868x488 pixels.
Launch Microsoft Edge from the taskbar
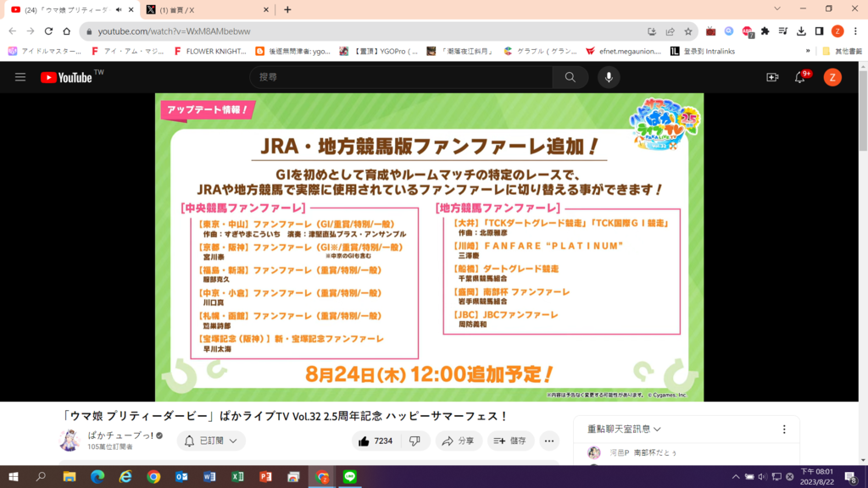[97, 477]
